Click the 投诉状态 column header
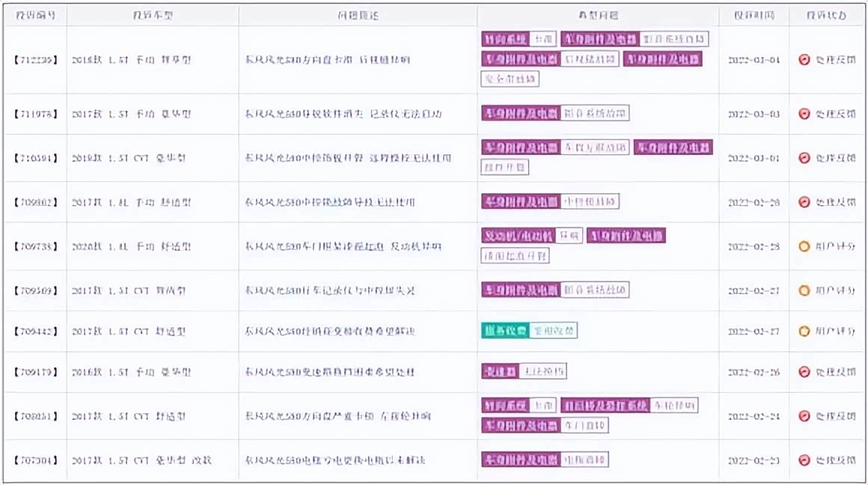 pos(827,15)
